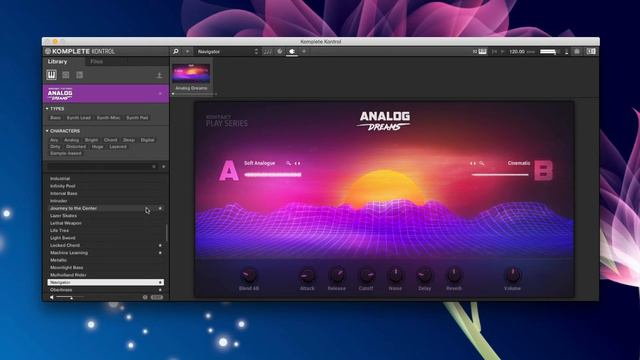The width and height of the screenshot is (640, 360).
Task: Clear the Analog Dreams product selection
Action: pos(160,94)
